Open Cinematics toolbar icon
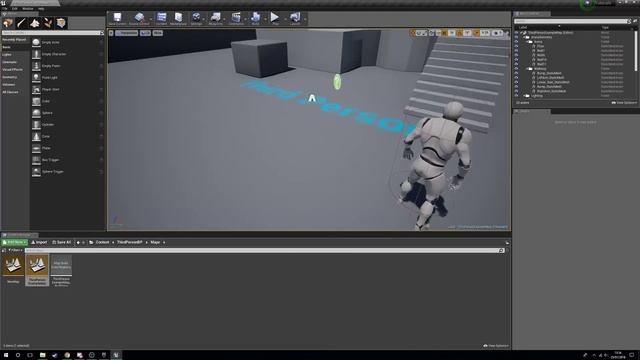The image size is (640, 360). pyautogui.click(x=236, y=18)
